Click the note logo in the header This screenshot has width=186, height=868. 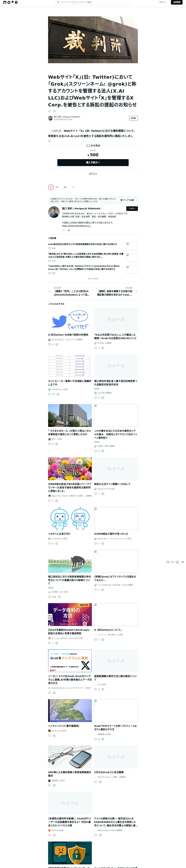tap(10, 2)
